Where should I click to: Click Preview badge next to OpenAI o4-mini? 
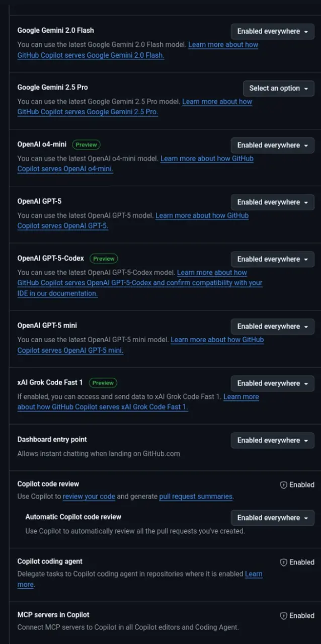[x=86, y=145]
